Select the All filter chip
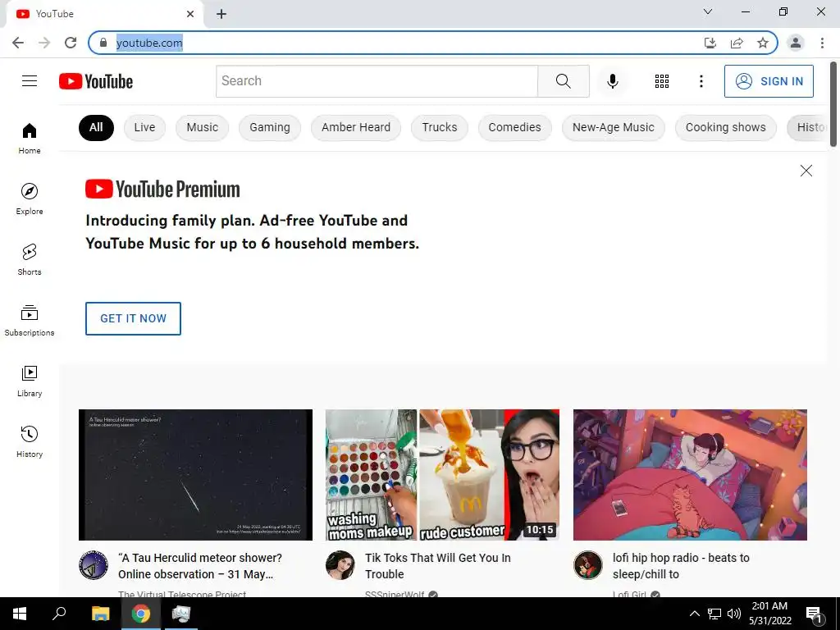This screenshot has height=630, width=840. click(x=96, y=127)
